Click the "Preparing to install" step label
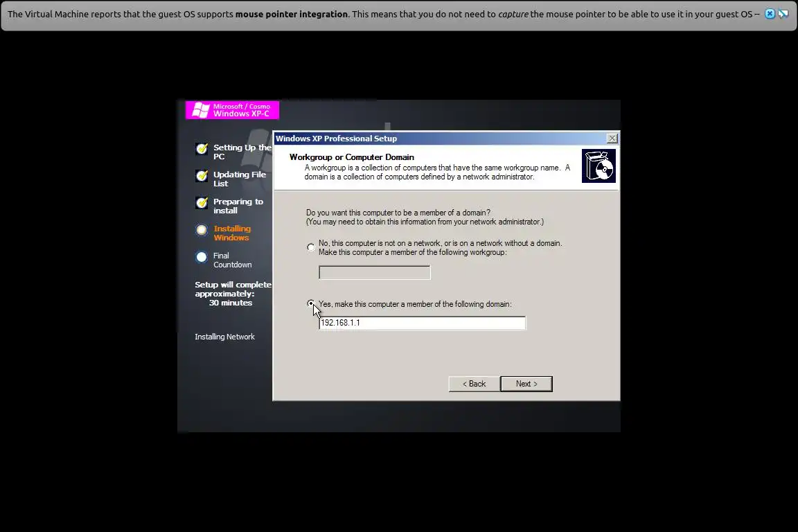Image resolution: width=798 pixels, height=532 pixels. [x=238, y=206]
